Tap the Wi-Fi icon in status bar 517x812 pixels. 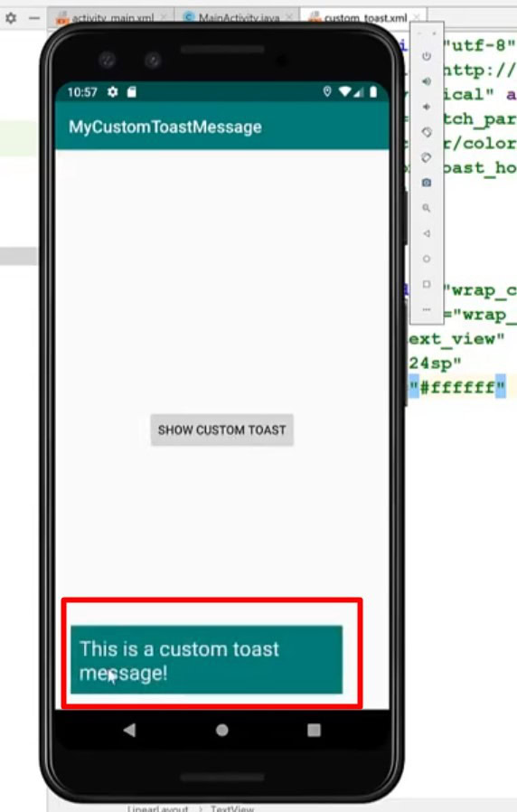click(x=344, y=92)
